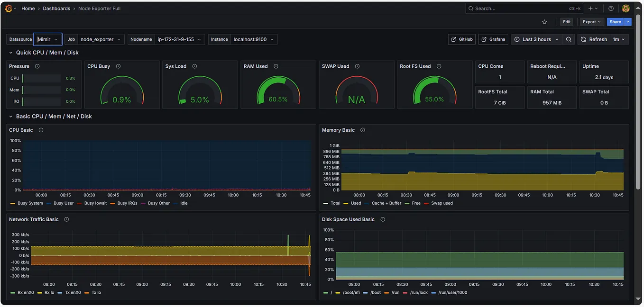Star the Node Exporter Full dashboard
Viewport: 644px width, 307px height.
(544, 21)
